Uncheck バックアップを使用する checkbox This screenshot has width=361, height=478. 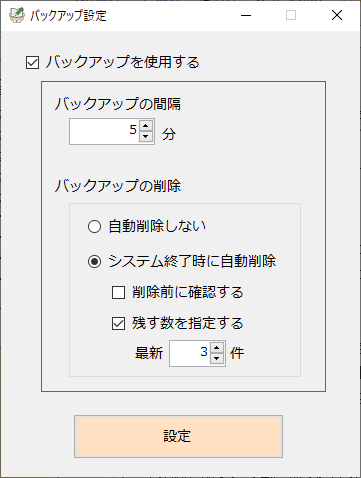click(x=32, y=63)
